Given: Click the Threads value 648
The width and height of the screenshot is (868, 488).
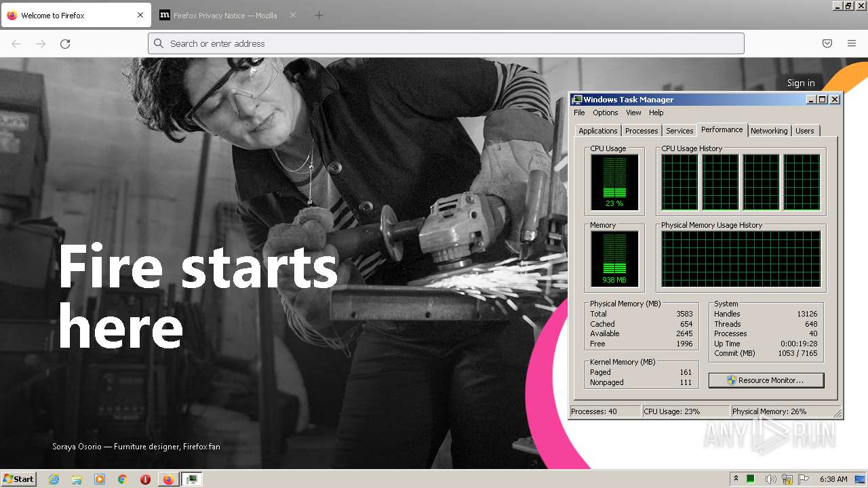Looking at the screenshot, I should (811, 324).
